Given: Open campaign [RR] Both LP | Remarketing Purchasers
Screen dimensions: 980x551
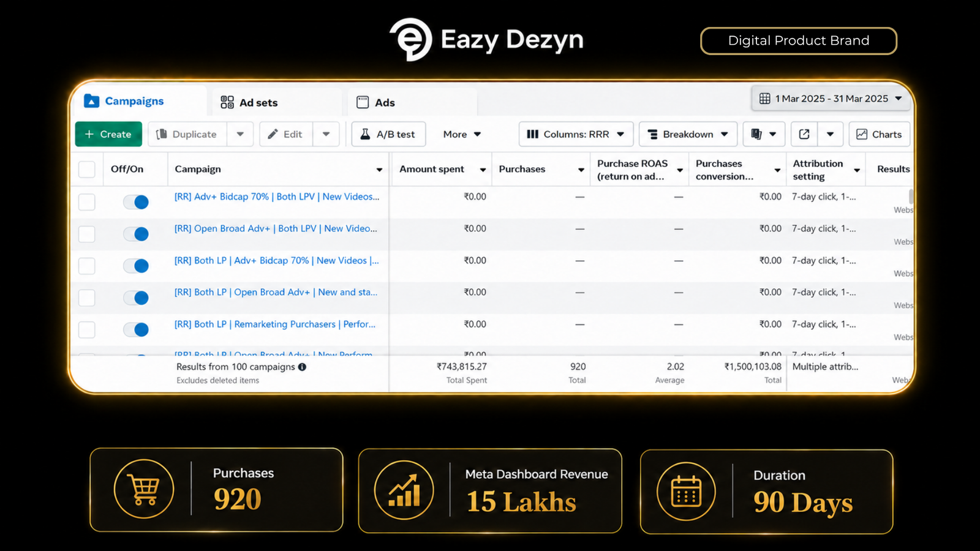Looking at the screenshot, I should tap(275, 324).
